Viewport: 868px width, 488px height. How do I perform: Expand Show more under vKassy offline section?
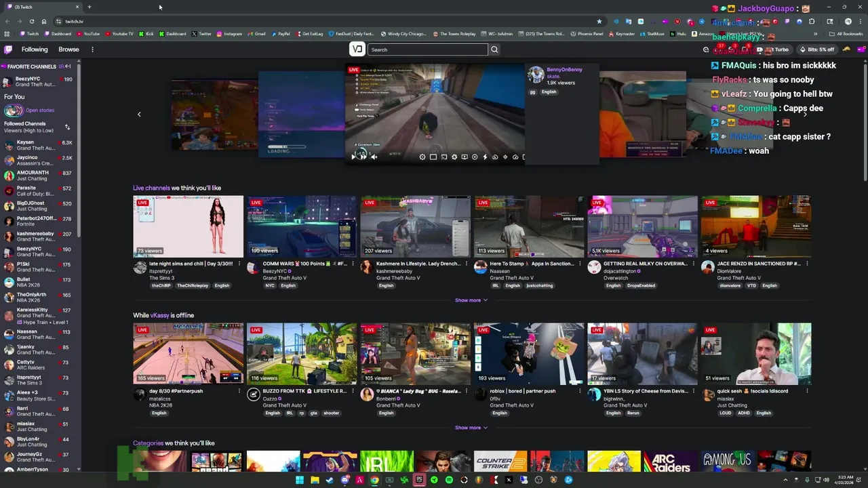point(471,428)
